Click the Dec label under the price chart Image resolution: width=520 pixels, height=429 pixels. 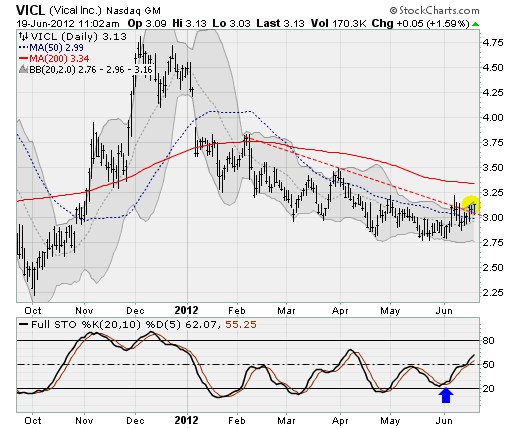(135, 311)
